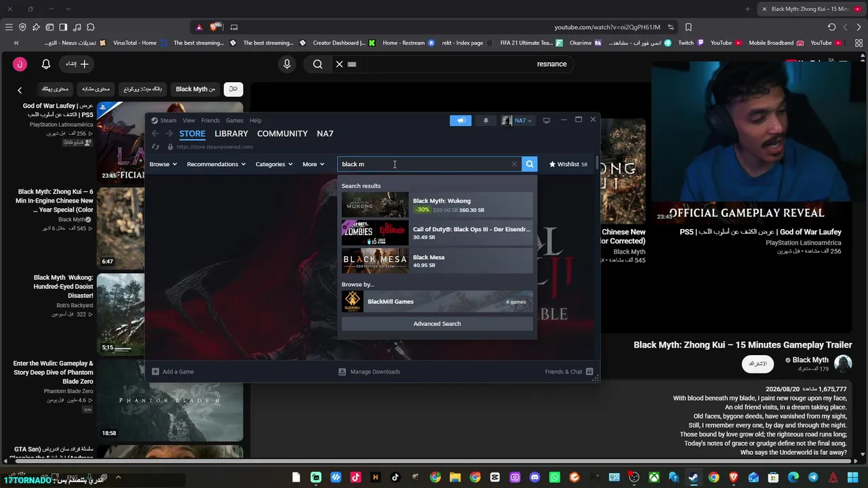Open YouTube notifications bell

[46, 64]
